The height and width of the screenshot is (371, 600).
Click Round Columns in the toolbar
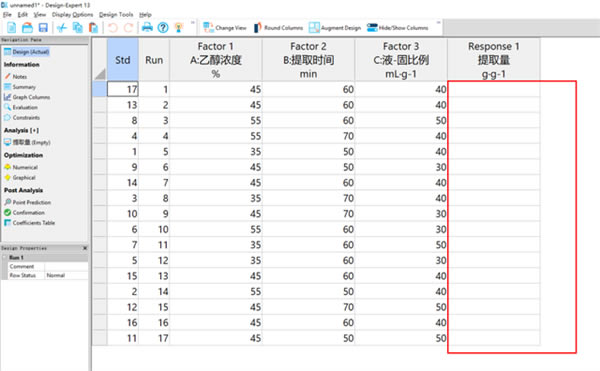tap(278, 28)
